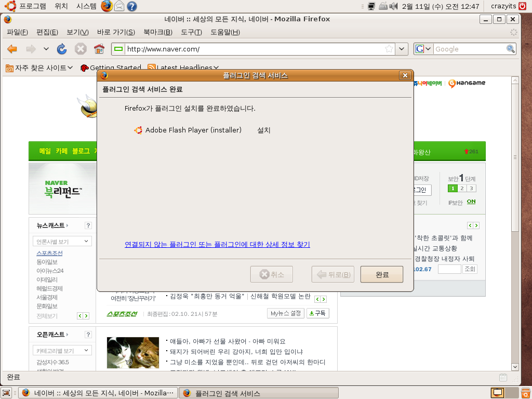Click the Adobe Flash Player installer icon

138,130
